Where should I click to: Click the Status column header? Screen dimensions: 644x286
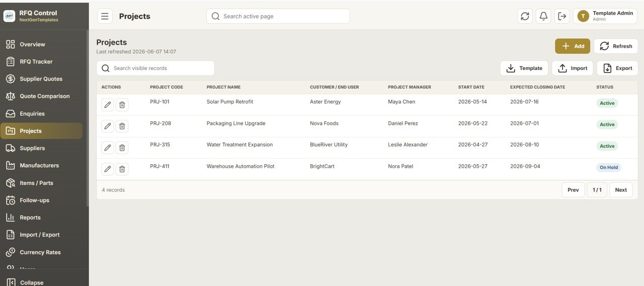(x=605, y=87)
